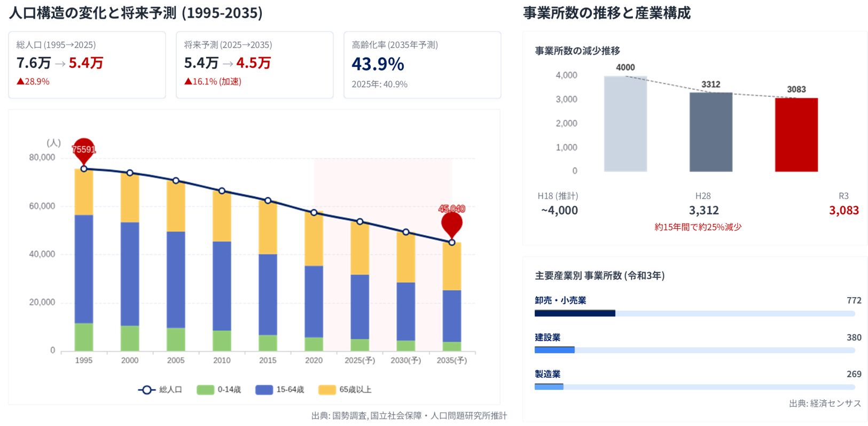Click the 卸売・小売業 progress bar
Viewport: 868px width, 426px height.
pyautogui.click(x=694, y=313)
